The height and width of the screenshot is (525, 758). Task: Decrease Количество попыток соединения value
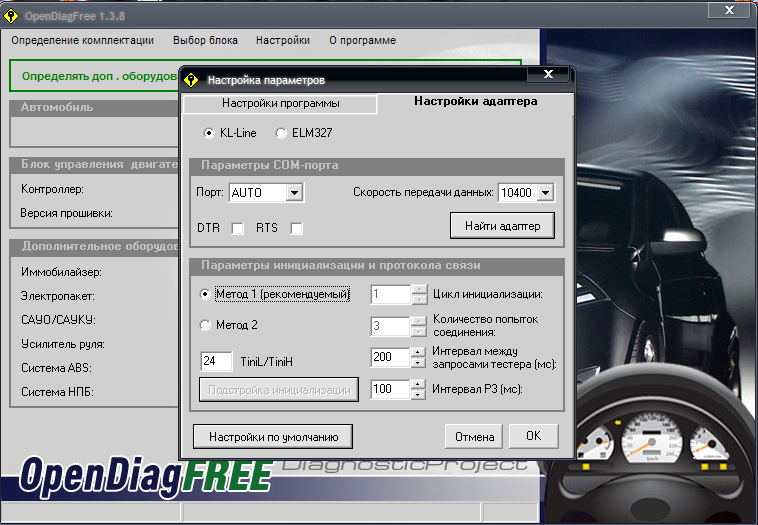(x=419, y=331)
